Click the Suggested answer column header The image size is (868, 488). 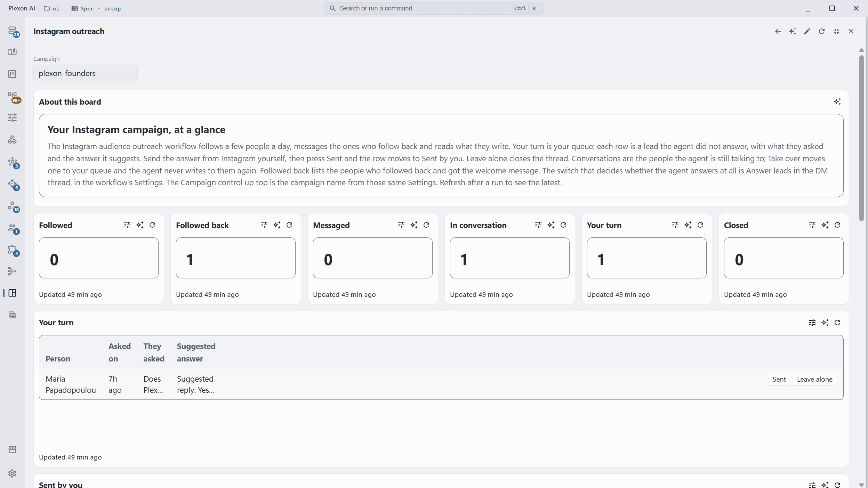point(196,352)
